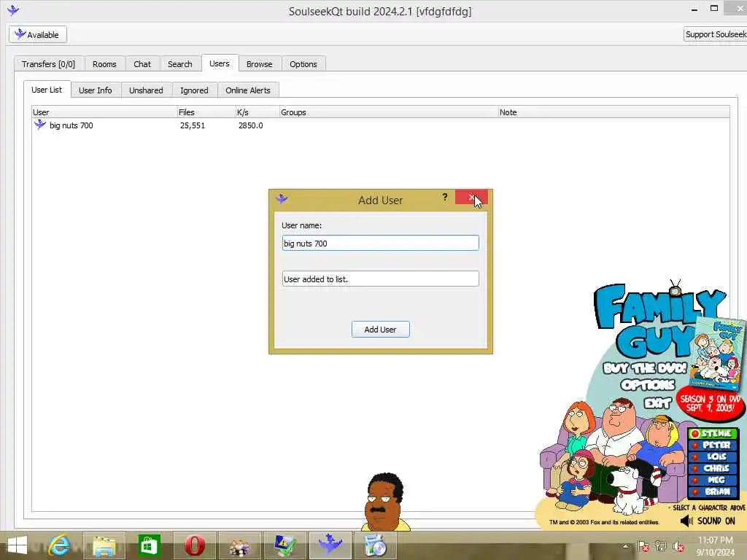Open Windows Store from taskbar
This screenshot has height=560, width=747.
[149, 545]
